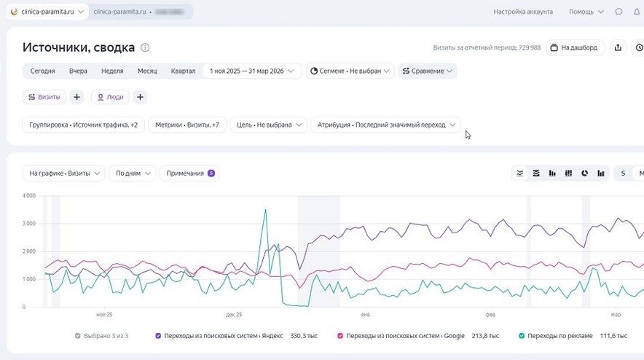Image resolution: width=644 pixels, height=360 pixels.
Task: Expand the Сегмент · Не выбран dropdown
Action: click(x=350, y=71)
